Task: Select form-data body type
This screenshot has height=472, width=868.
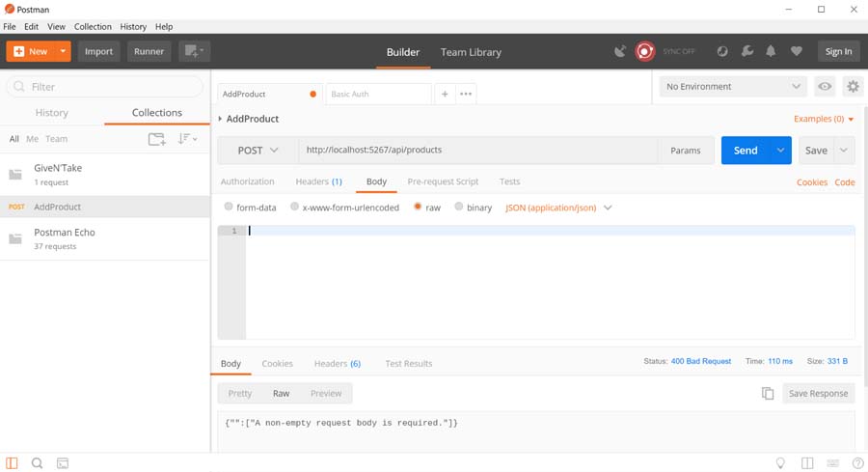Action: coord(228,207)
